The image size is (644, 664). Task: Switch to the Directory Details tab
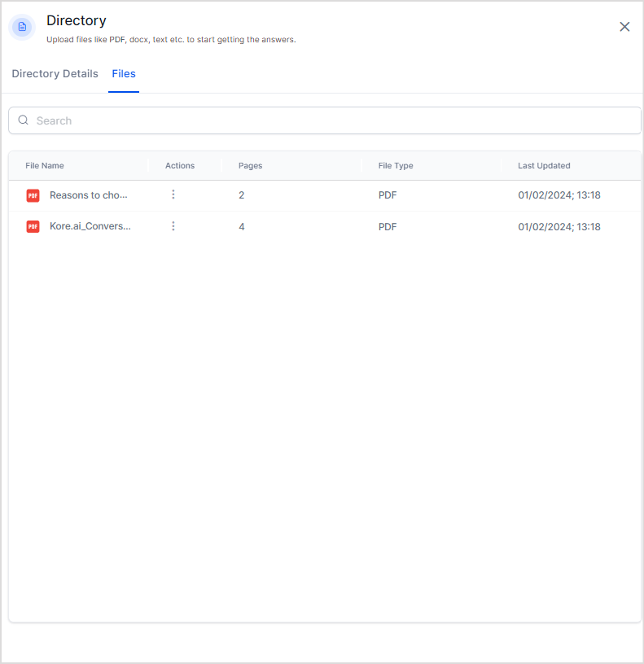55,74
